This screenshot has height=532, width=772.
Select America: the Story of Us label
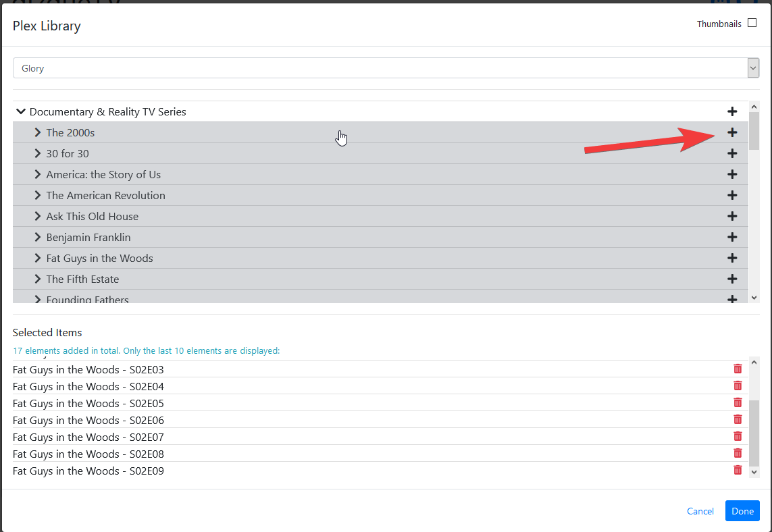[x=103, y=174]
